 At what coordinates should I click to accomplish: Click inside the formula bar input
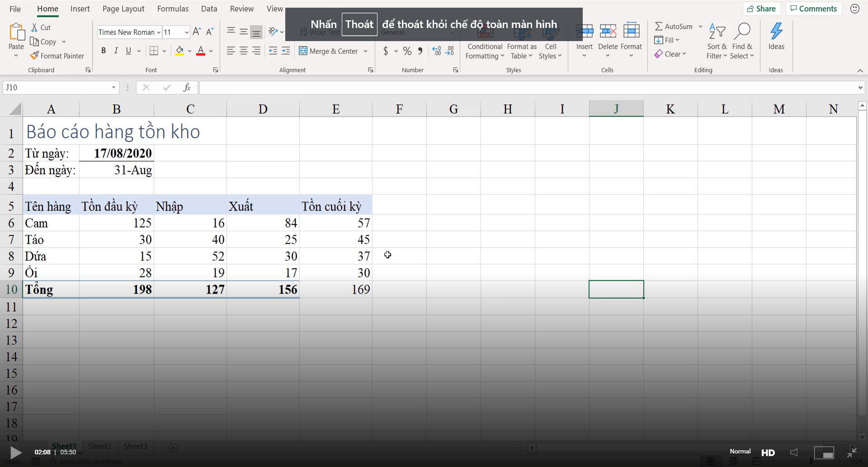[528, 88]
